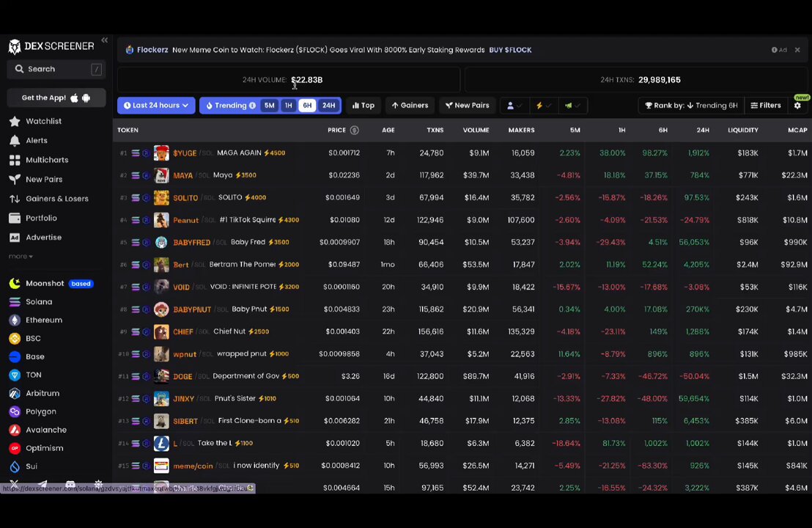Screen dimensions: 812x528
Task: Toggle the profile filter dropdown
Action: click(x=514, y=106)
